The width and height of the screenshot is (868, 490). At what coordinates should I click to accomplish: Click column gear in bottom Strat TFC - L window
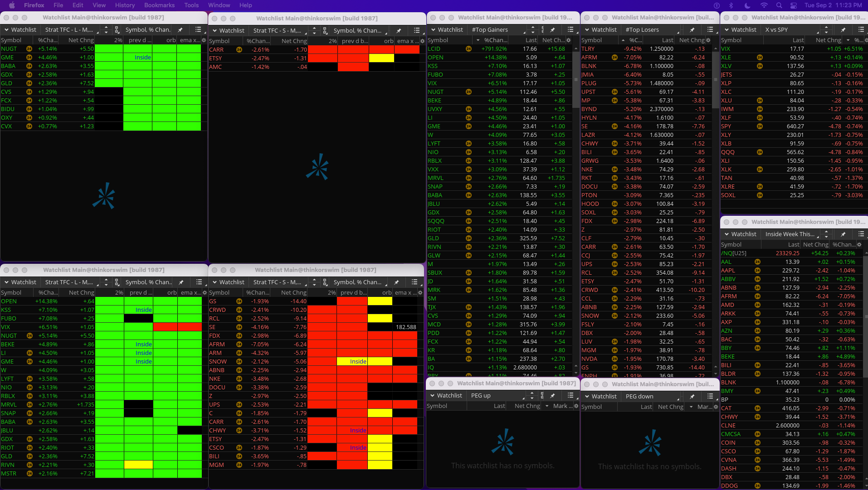(205, 292)
